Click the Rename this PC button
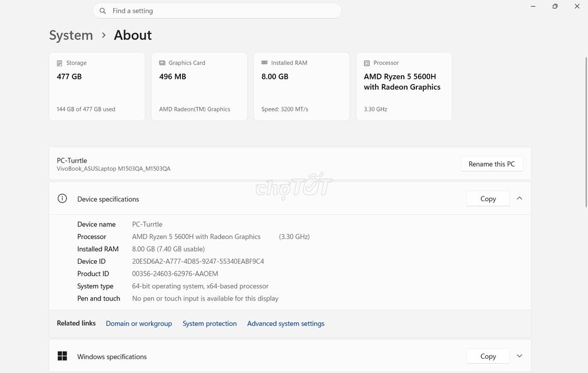 (492, 163)
